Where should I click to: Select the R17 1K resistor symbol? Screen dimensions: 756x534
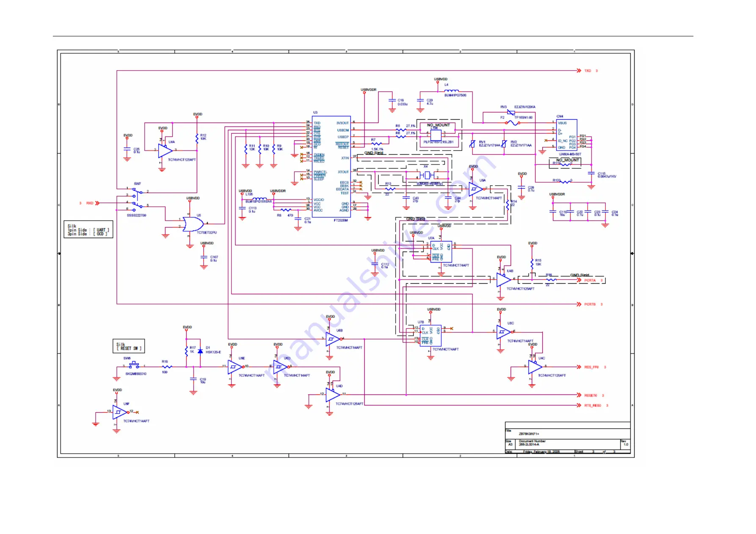click(x=187, y=350)
